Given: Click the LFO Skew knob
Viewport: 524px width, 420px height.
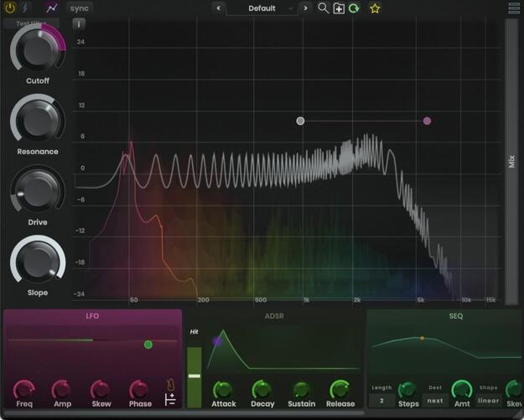Looking at the screenshot, I should pyautogui.click(x=101, y=390).
